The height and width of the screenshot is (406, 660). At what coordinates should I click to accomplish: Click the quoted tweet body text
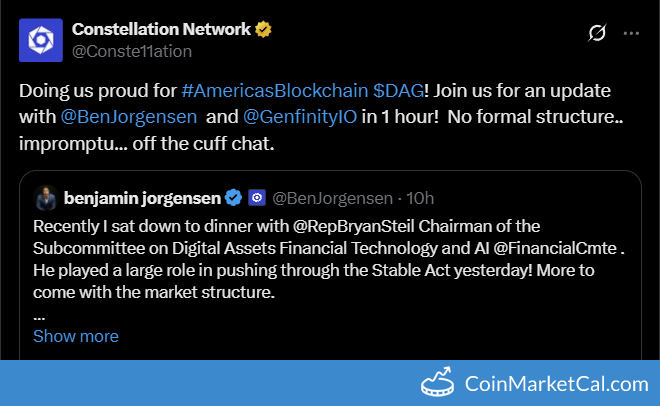point(328,259)
